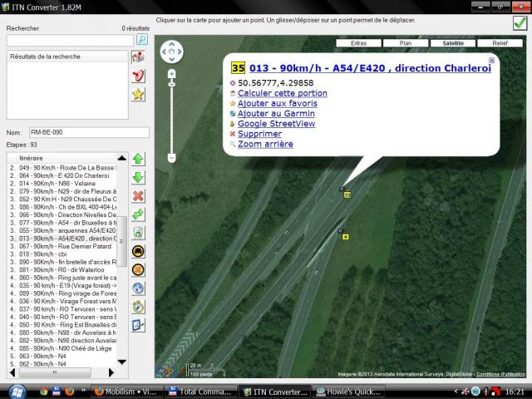
Task: Click the green checkmark validate button
Action: point(520,22)
